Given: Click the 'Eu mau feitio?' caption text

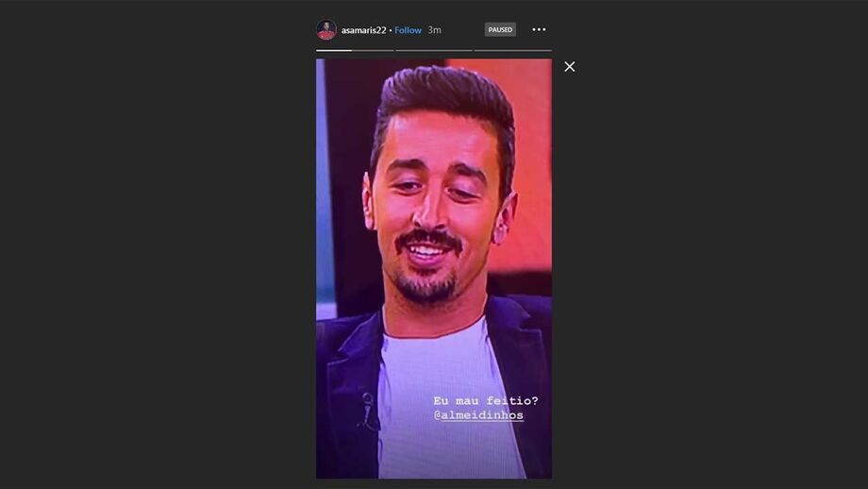Looking at the screenshot, I should point(486,400).
